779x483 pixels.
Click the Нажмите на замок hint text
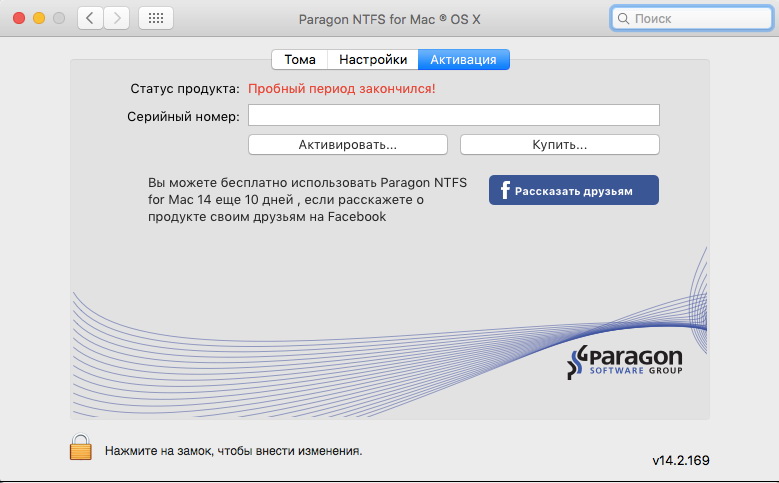click(233, 451)
